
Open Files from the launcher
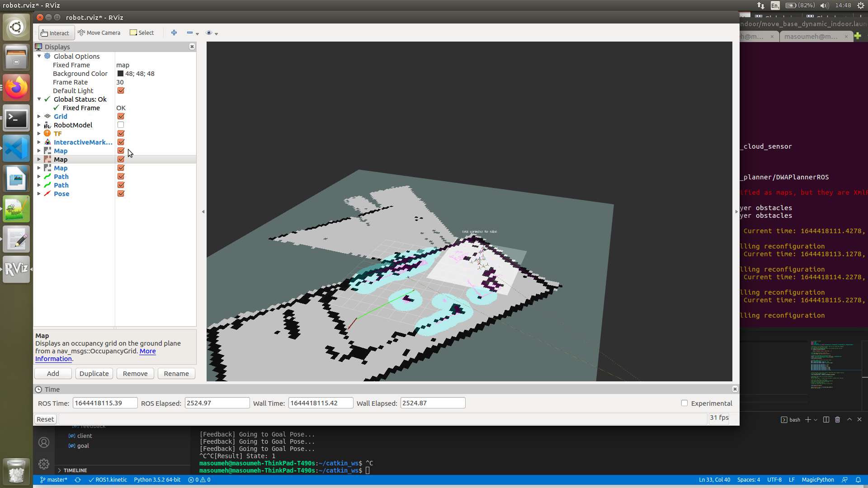click(16, 57)
